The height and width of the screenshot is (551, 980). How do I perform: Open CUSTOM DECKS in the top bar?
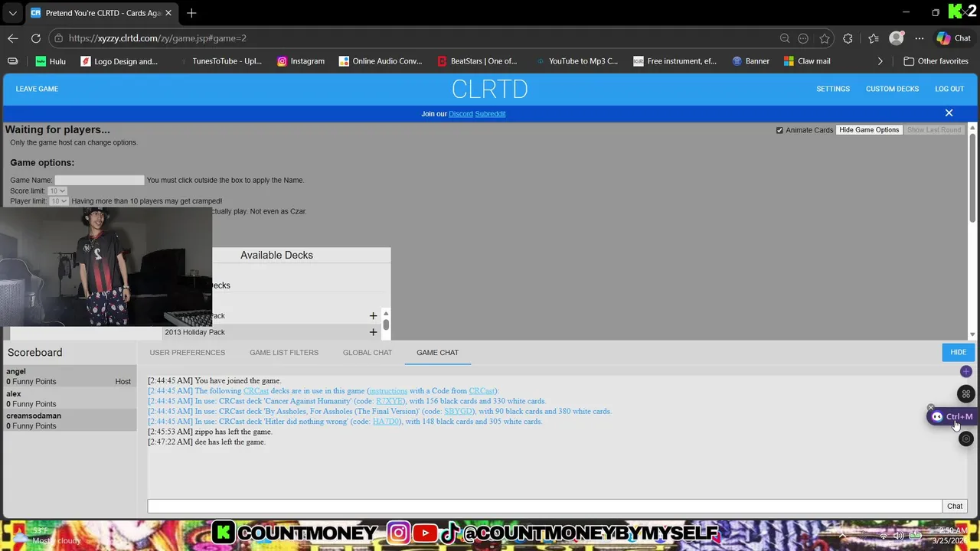tap(892, 89)
